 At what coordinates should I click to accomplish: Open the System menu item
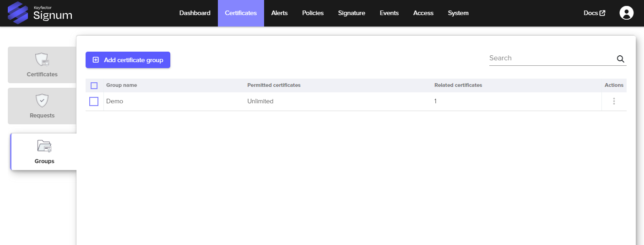pos(458,13)
